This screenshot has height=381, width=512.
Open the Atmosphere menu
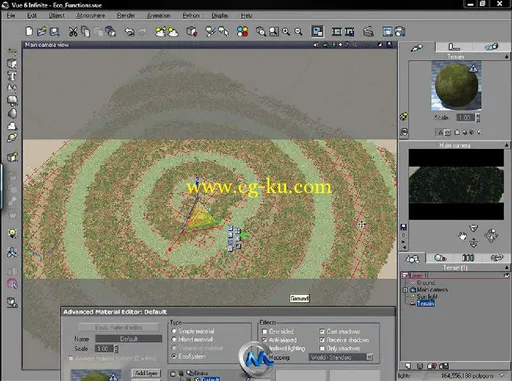[91, 15]
